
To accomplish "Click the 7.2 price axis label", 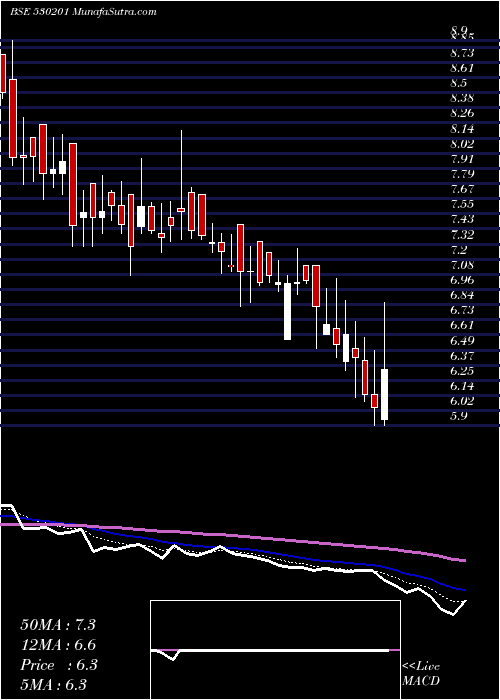I will (459, 250).
